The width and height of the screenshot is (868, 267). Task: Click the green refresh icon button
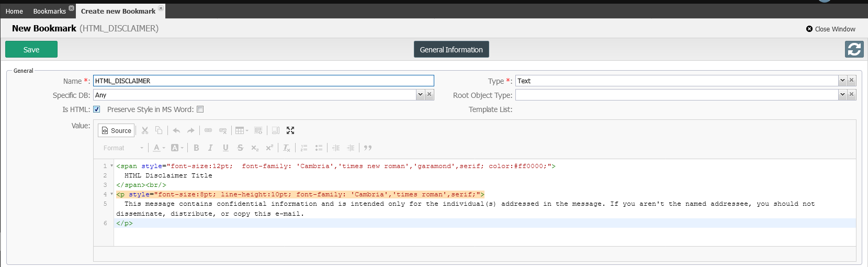point(854,49)
